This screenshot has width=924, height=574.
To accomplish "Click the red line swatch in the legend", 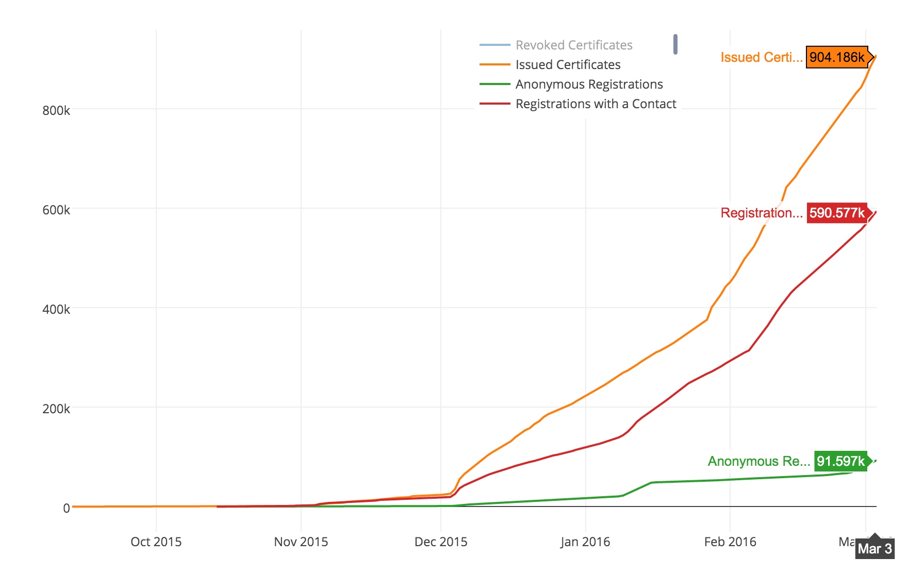I will tap(494, 104).
